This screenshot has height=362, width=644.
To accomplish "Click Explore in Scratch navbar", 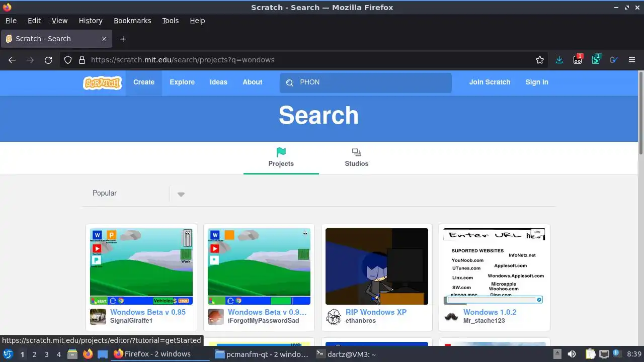I will tap(182, 82).
